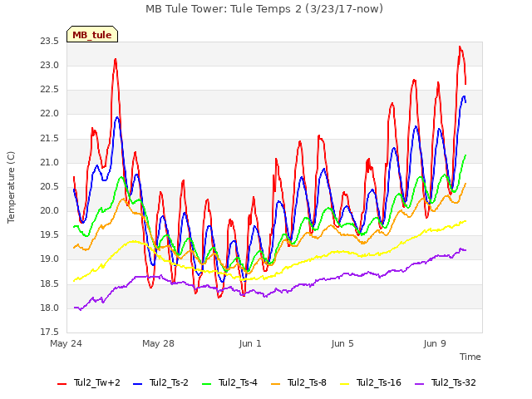Click the green Tul2_Ts-4 legend swatch
532x399 pixels.
point(207,384)
